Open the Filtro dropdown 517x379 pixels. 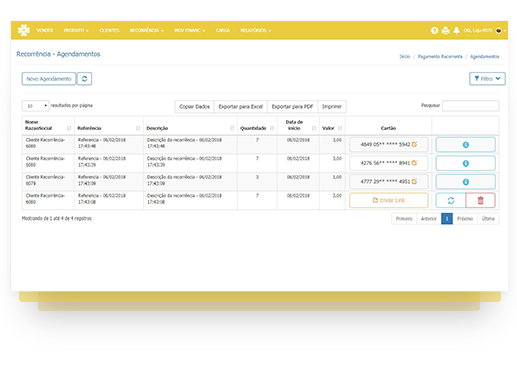click(487, 79)
